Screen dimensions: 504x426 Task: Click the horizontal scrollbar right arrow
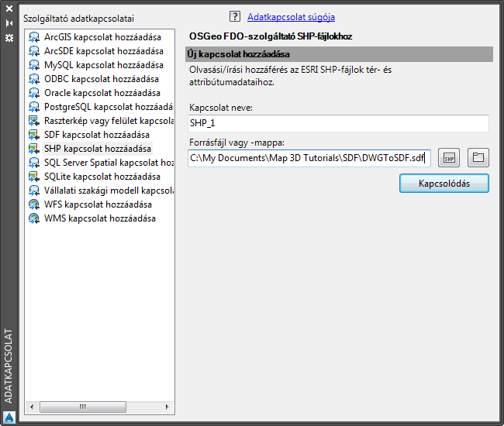coord(169,406)
